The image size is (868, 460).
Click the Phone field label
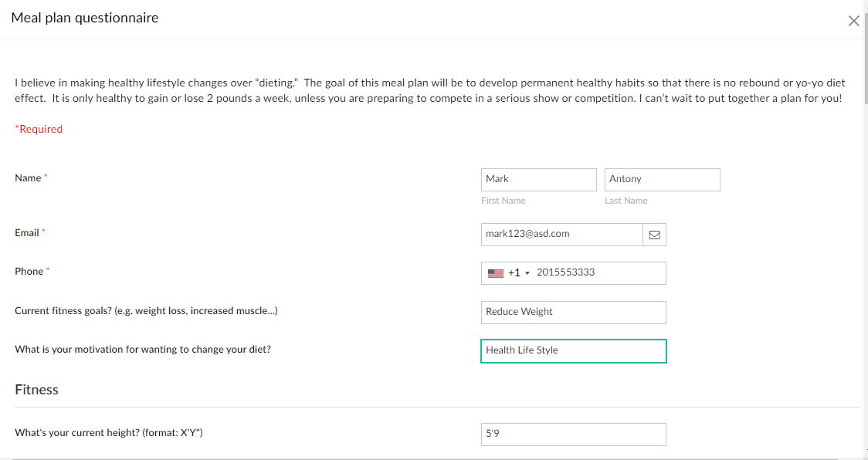click(29, 271)
